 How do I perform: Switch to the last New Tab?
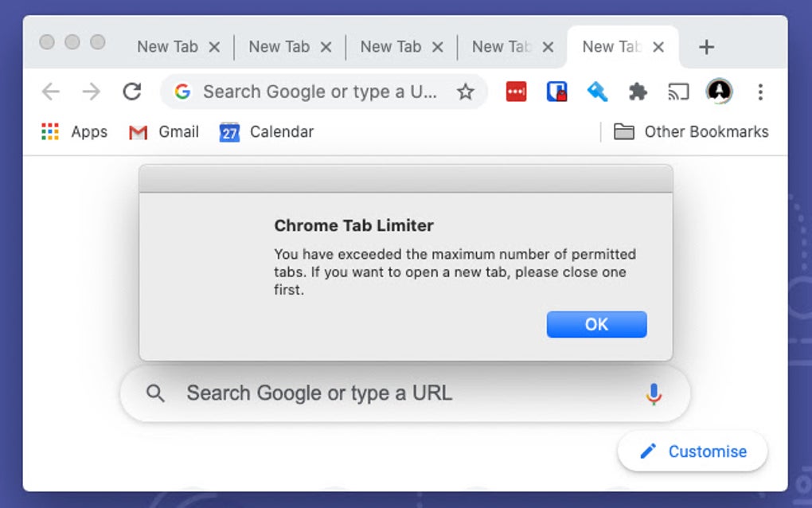pyautogui.click(x=613, y=46)
